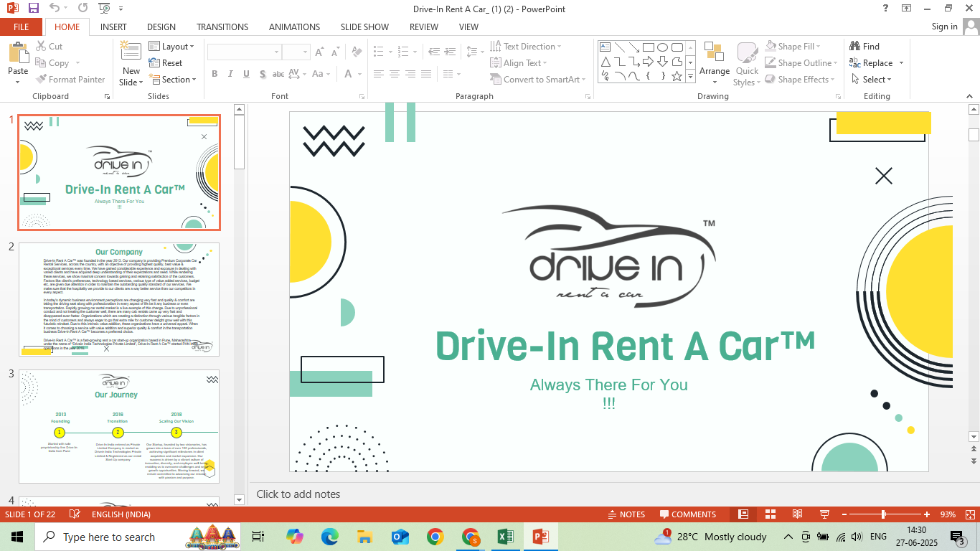The image size is (980, 551).
Task: Open the Design ribbon tab
Action: pyautogui.click(x=161, y=27)
